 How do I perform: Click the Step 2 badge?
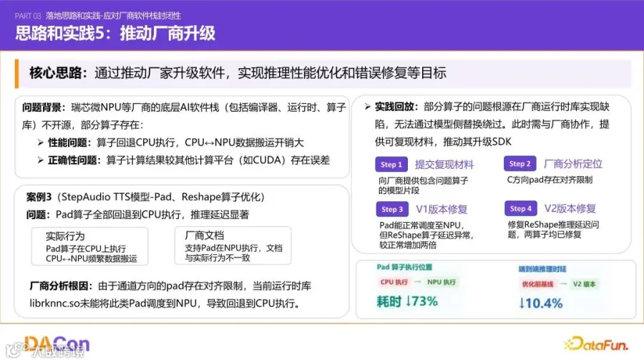click(x=519, y=164)
